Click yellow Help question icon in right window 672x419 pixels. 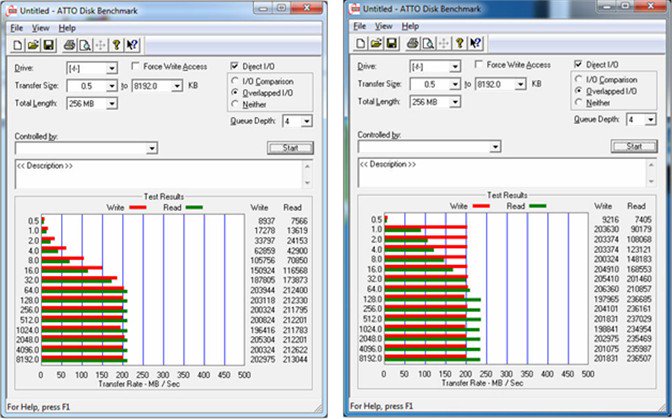460,43
